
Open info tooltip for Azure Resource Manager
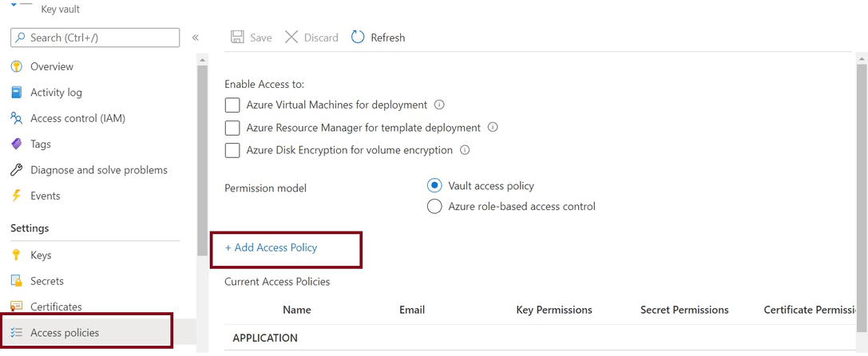coord(493,128)
